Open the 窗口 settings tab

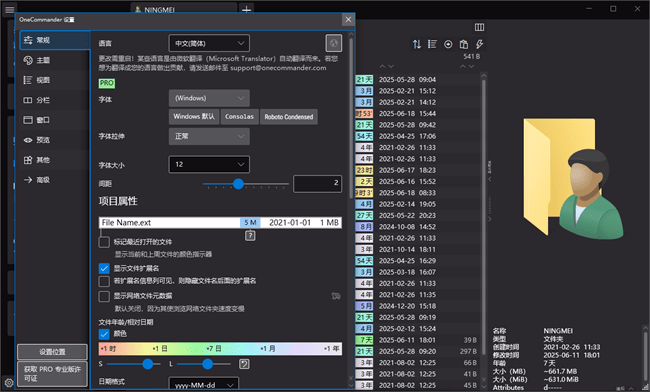pyautogui.click(x=54, y=120)
